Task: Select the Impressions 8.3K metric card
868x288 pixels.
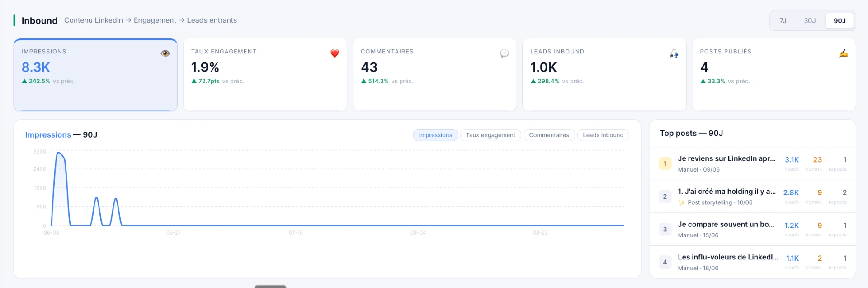Action: tap(95, 75)
